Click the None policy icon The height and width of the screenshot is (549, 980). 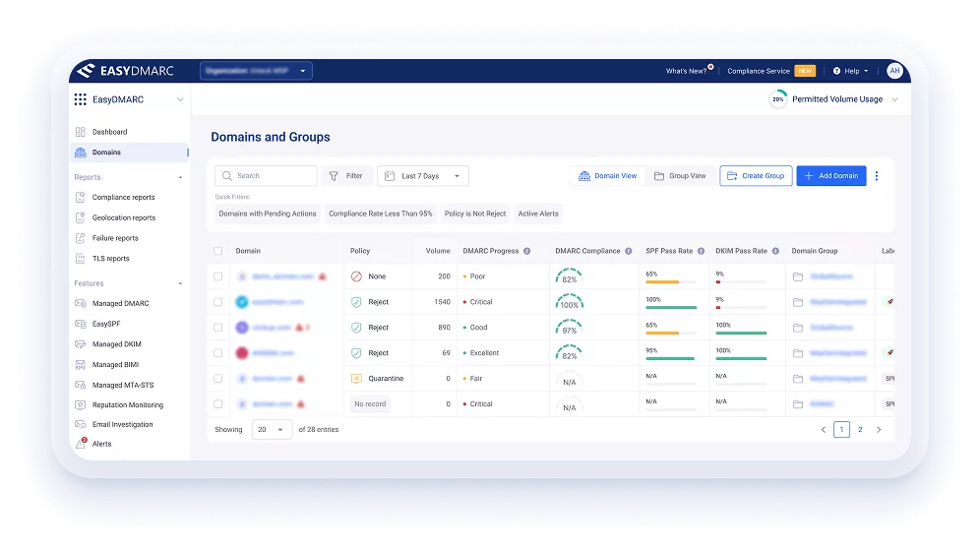pyautogui.click(x=356, y=277)
